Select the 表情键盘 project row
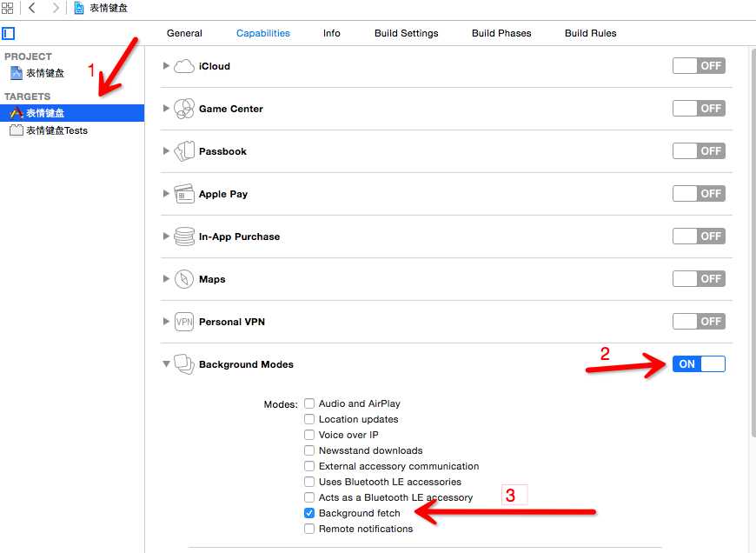756x553 pixels. coord(72,73)
